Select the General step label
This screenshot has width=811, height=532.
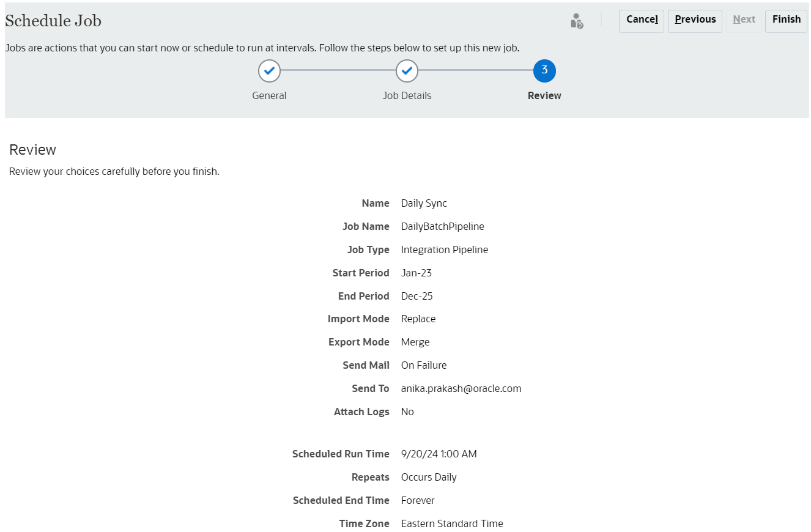click(x=269, y=96)
